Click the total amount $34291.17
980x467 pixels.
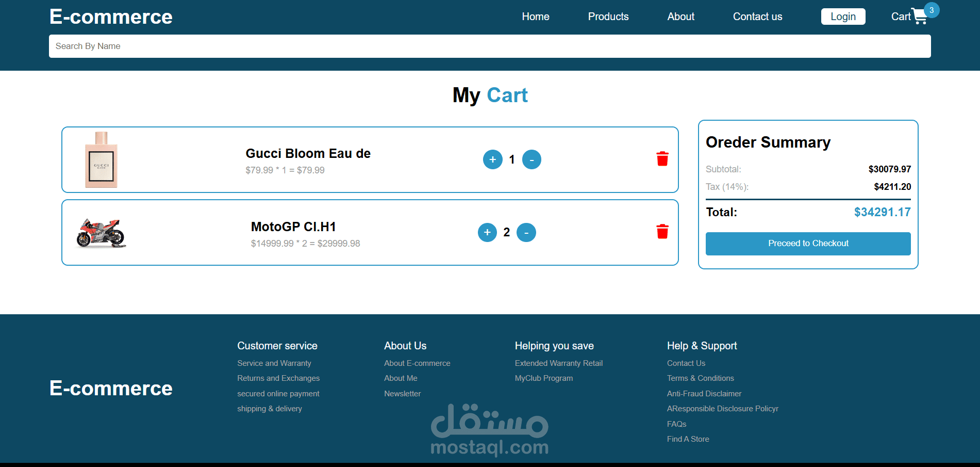(x=883, y=212)
